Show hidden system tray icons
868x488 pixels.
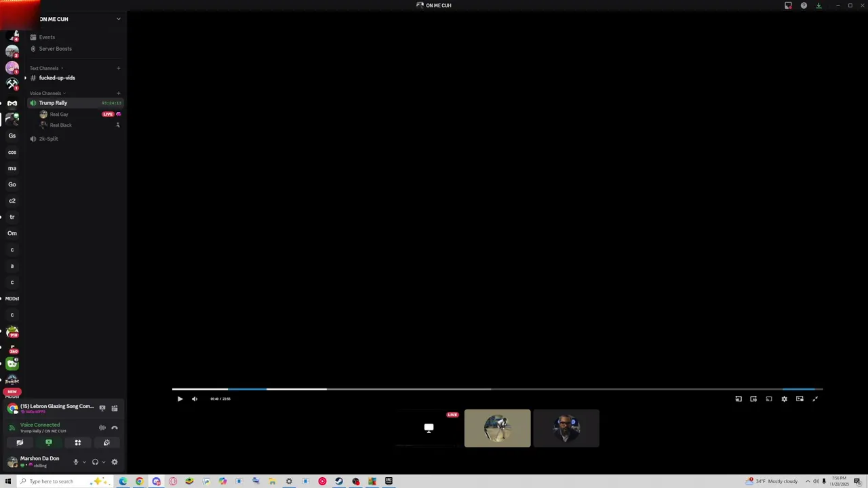[807, 481]
